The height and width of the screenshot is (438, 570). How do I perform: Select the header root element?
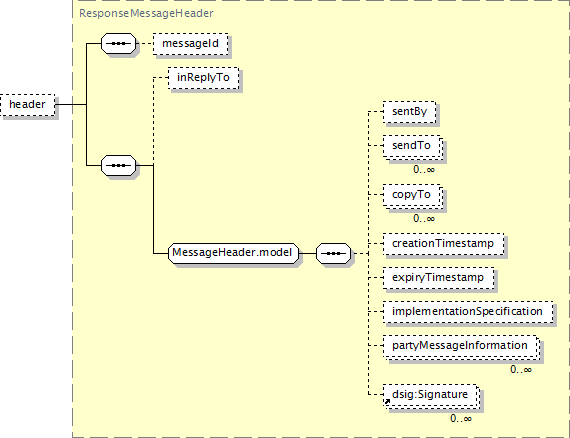coord(28,105)
